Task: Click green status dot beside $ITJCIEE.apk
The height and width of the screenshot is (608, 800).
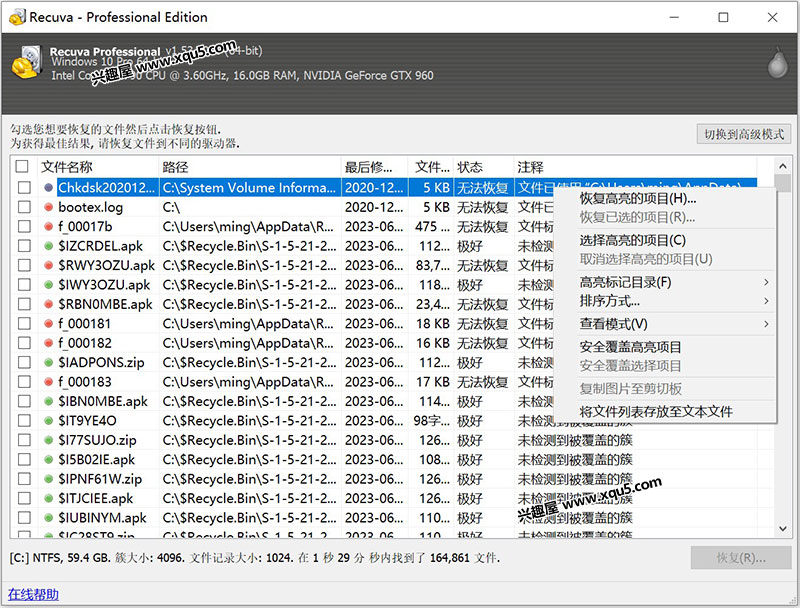Action: pos(48,498)
